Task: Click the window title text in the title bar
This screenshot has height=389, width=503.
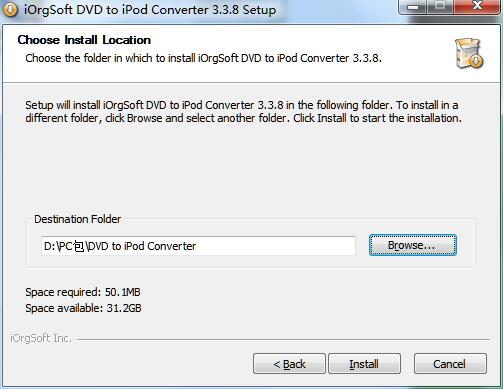Action: coord(150,9)
